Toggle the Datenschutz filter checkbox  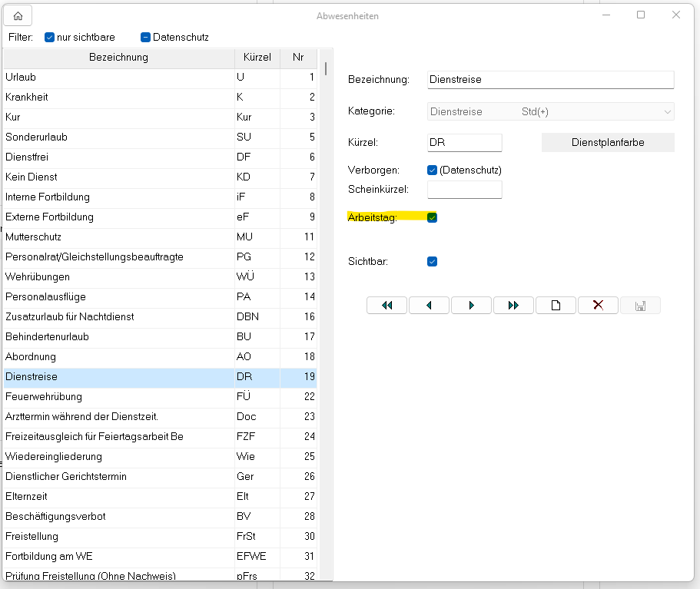click(146, 37)
